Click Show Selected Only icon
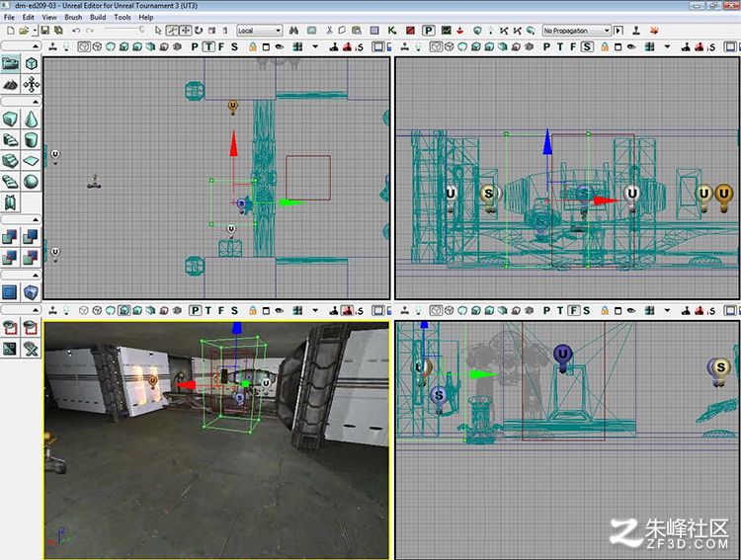741x560 pixels. pyautogui.click(x=11, y=328)
